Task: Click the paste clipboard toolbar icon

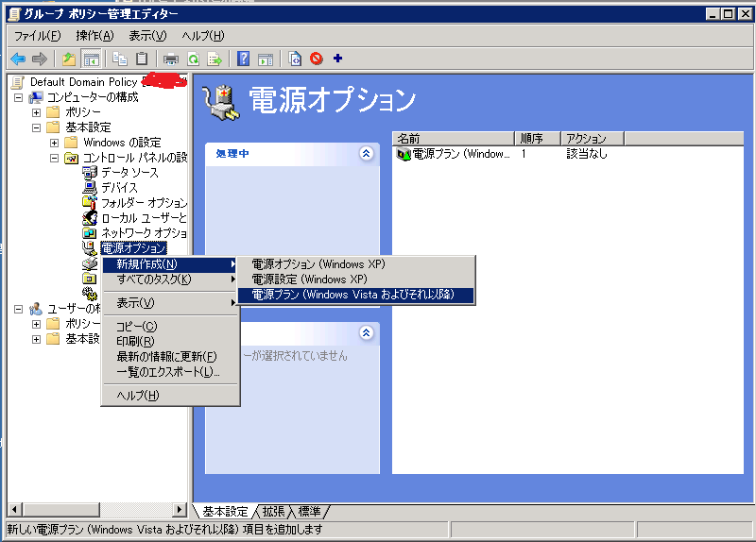Action: tap(142, 59)
